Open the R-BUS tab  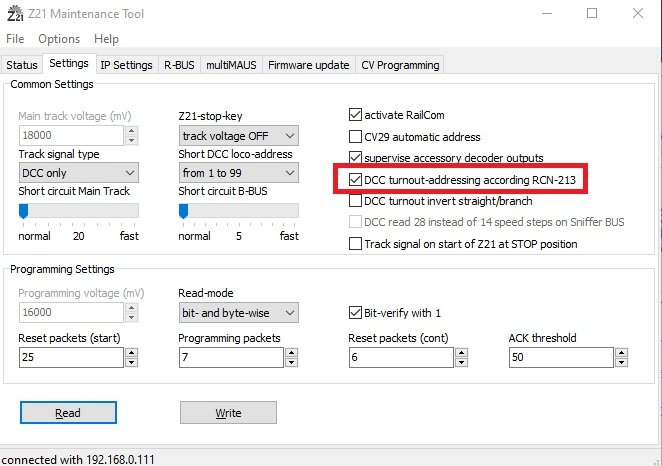(179, 65)
